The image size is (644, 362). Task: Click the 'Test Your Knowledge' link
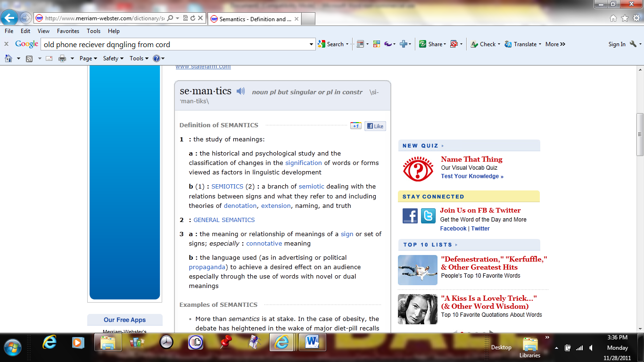[472, 176]
